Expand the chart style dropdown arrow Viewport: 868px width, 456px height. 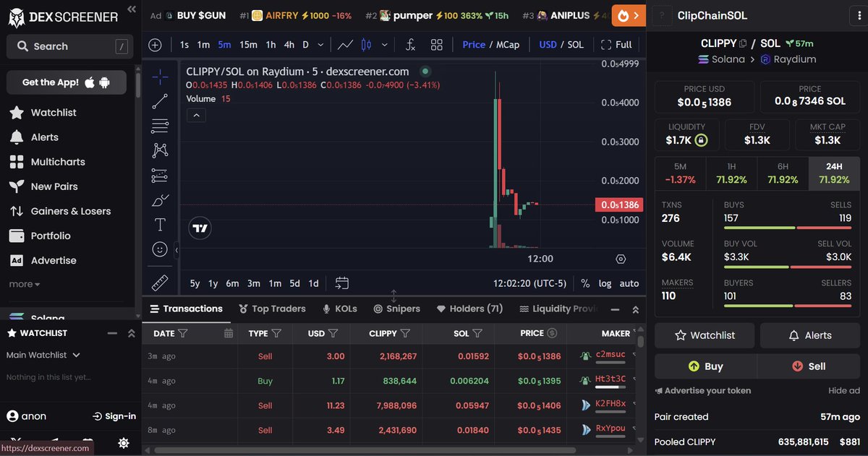(384, 45)
